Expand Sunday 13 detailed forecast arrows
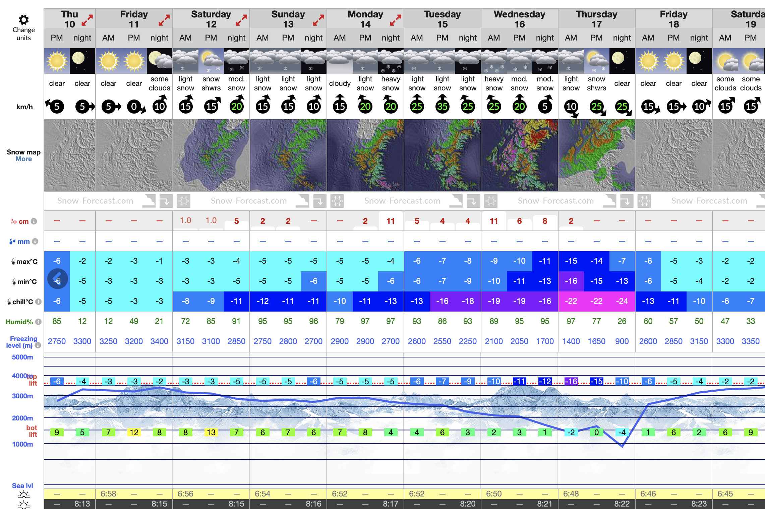The image size is (765, 532). coord(318,20)
